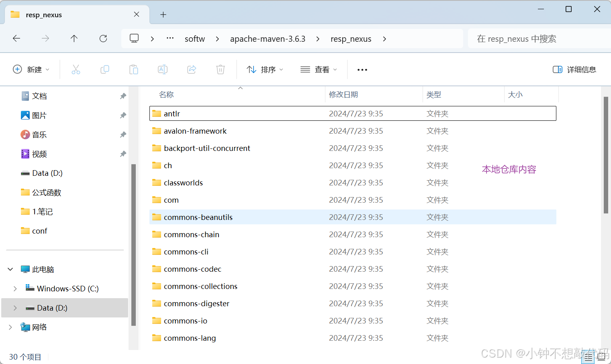The image size is (611, 364).
Task: Open Music in quick access
Action: coord(39,134)
